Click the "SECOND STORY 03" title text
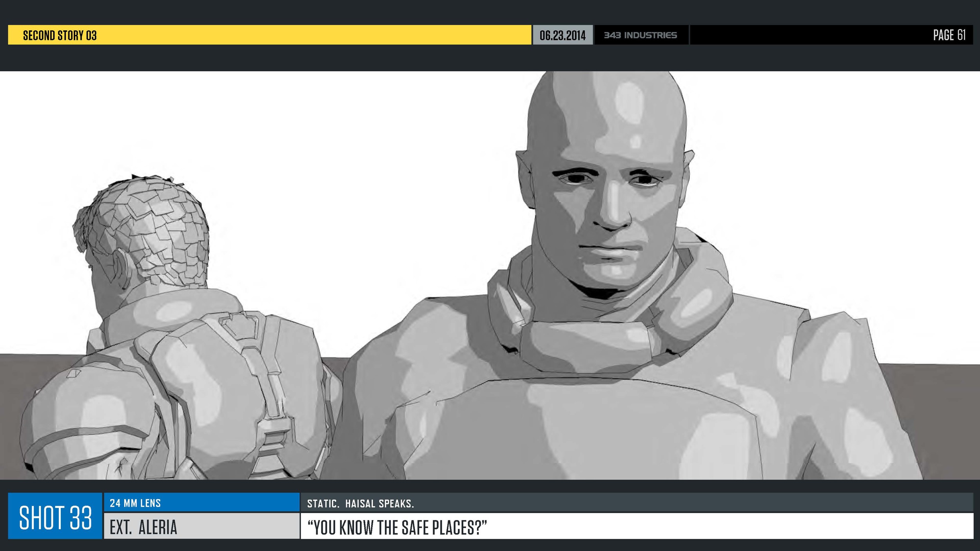The width and height of the screenshot is (980, 551). [x=60, y=35]
